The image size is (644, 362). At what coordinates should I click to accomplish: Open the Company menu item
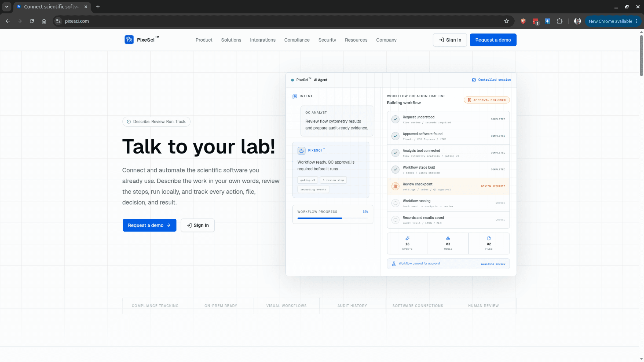(386, 40)
